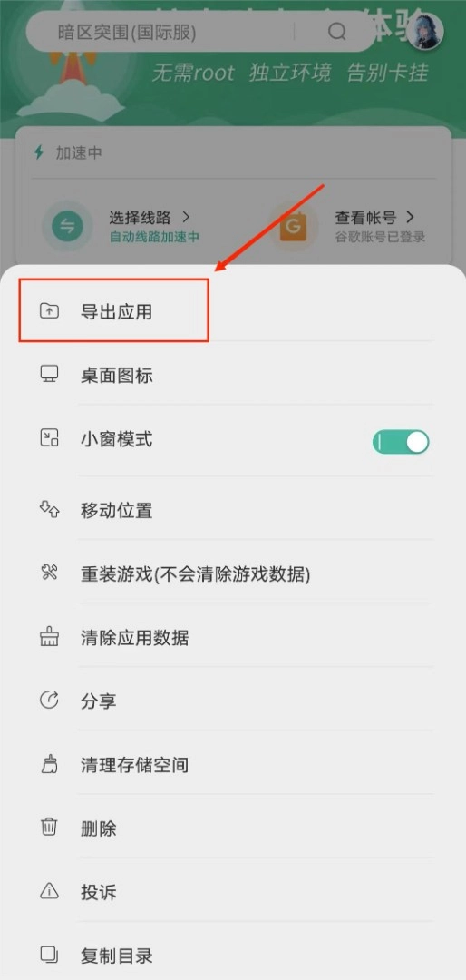Tap the 导出应用 text label
This screenshot has height=980, width=466.
(116, 312)
